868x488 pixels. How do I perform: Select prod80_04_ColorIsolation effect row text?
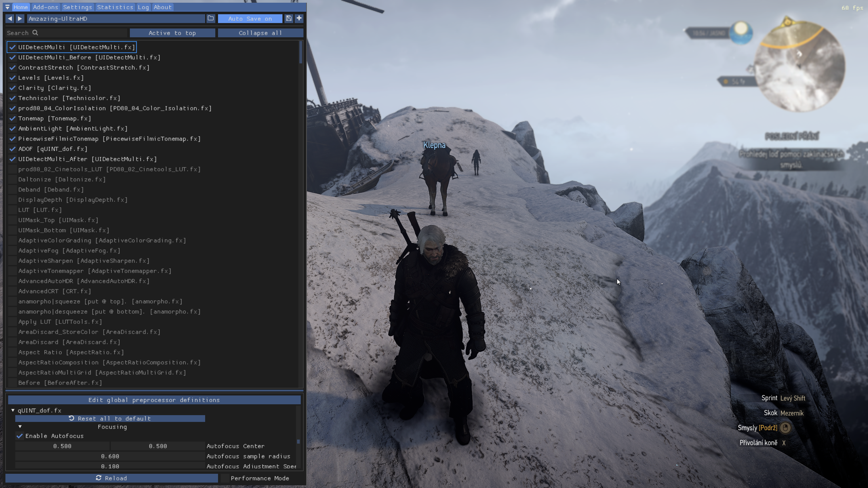(x=115, y=108)
